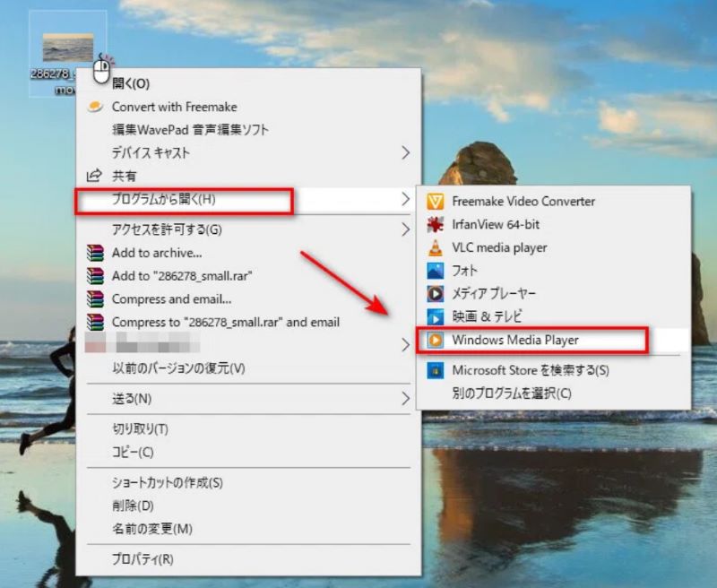
Task: Launch the フォト (Photos) app icon
Action: [x=436, y=271]
